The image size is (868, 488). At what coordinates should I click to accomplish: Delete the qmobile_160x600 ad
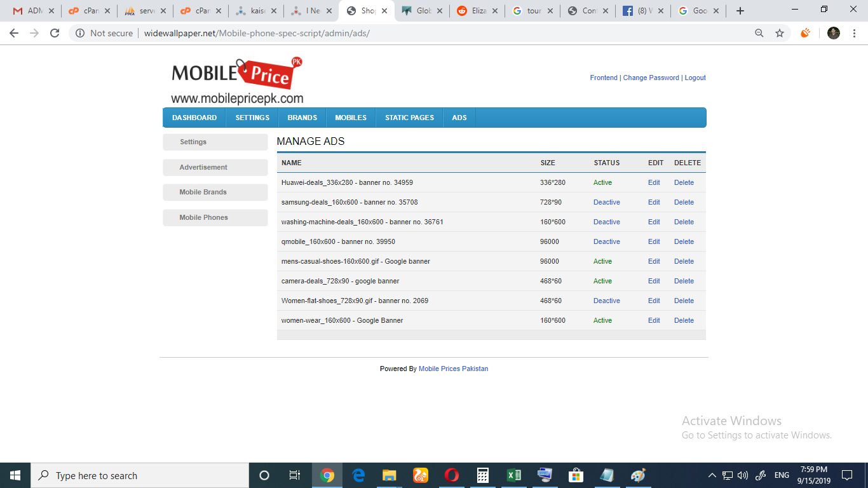tap(684, 241)
